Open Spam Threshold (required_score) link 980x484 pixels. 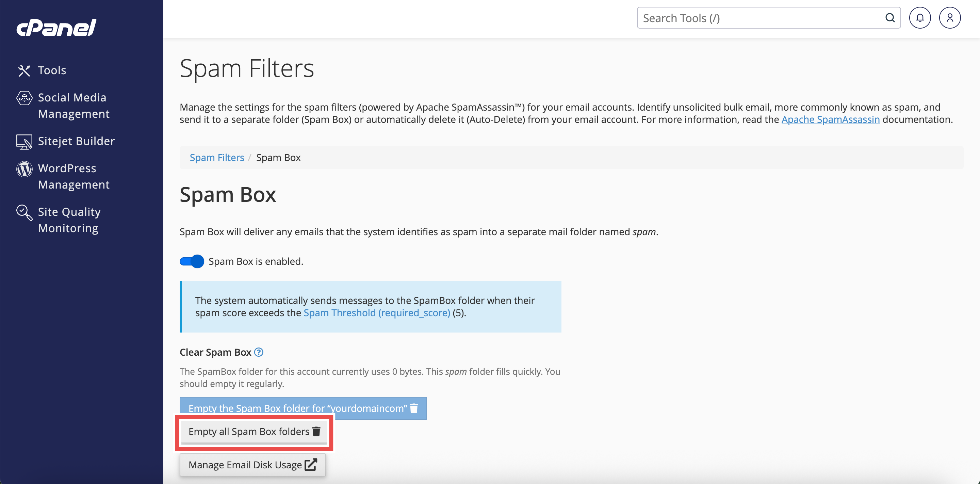point(377,313)
